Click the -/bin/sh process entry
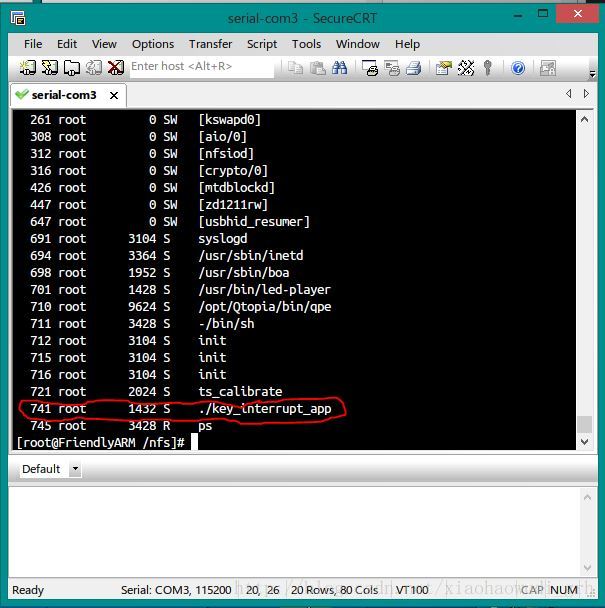 click(226, 323)
